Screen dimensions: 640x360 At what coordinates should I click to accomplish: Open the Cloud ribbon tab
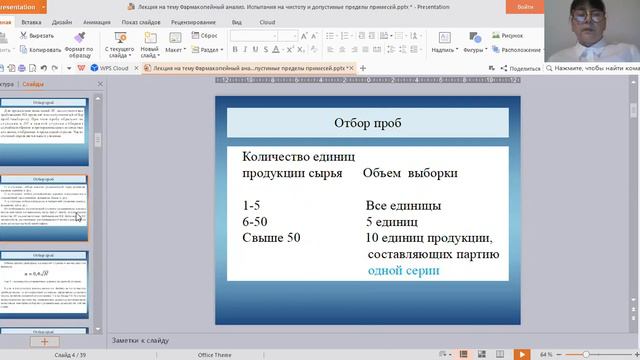click(x=267, y=22)
